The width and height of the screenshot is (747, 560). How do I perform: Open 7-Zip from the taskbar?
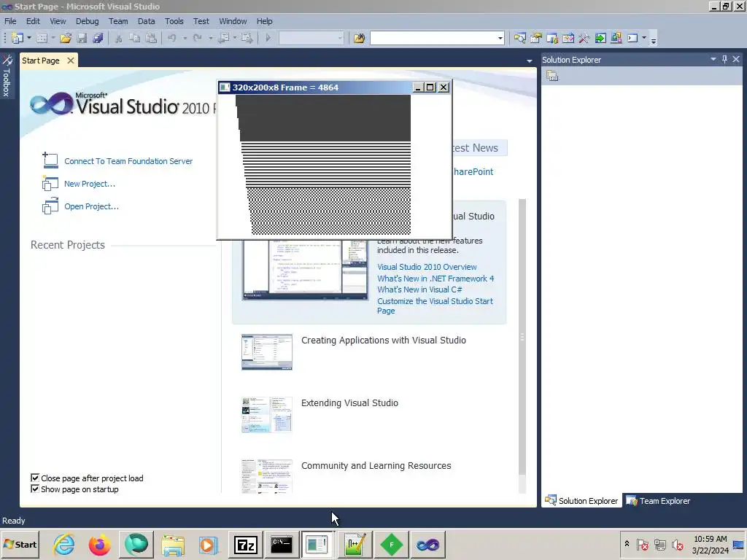click(246, 544)
